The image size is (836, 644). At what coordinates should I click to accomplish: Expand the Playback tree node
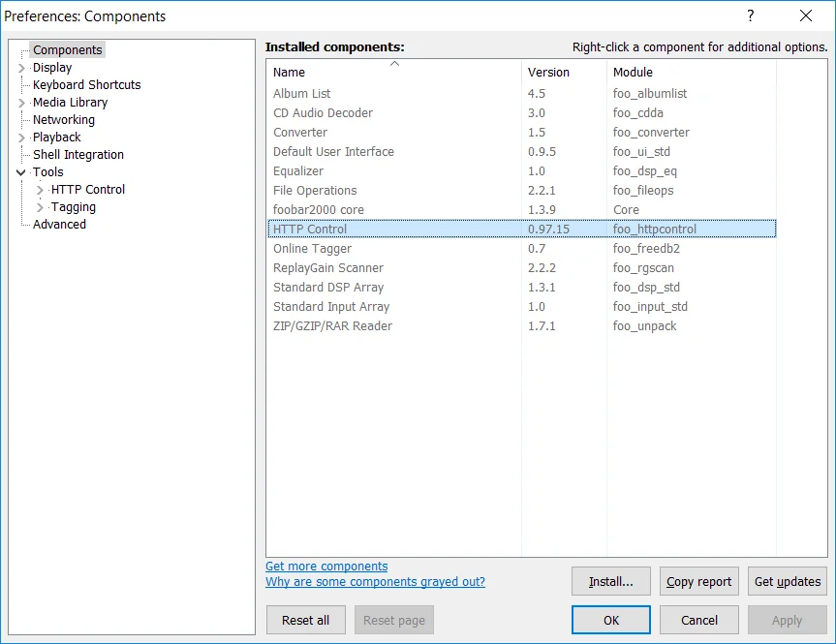tap(21, 138)
